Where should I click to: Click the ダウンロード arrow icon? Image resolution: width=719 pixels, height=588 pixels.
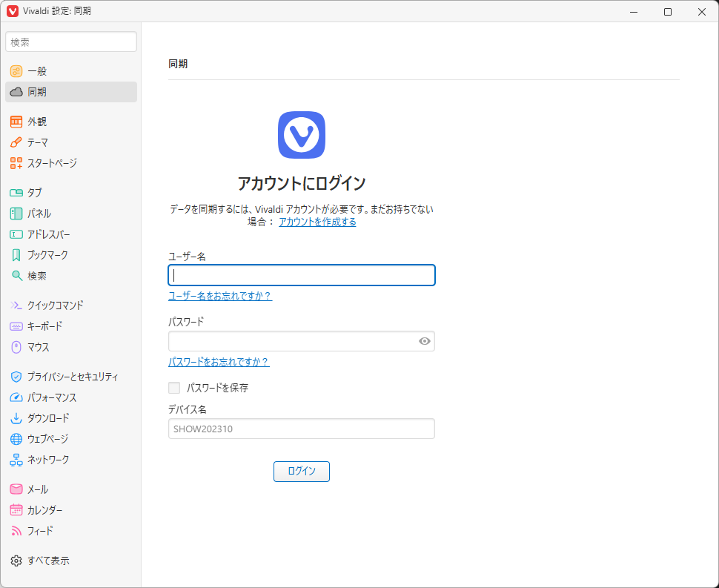click(16, 418)
